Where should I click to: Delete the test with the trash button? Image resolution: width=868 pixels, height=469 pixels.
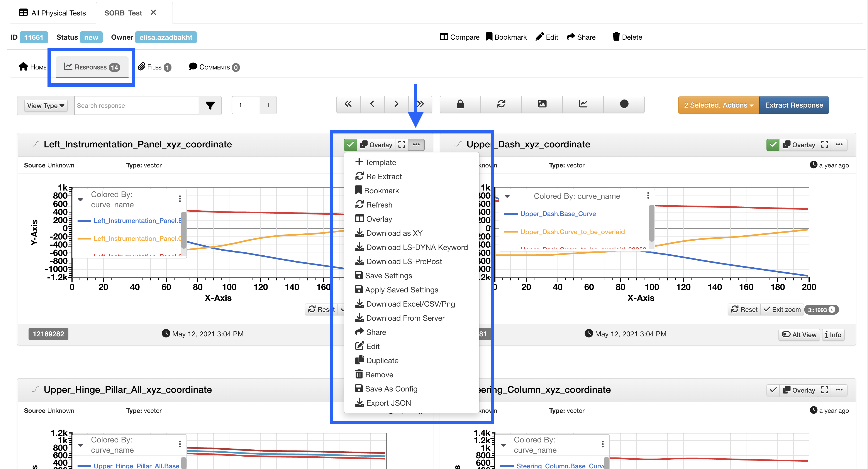click(627, 37)
